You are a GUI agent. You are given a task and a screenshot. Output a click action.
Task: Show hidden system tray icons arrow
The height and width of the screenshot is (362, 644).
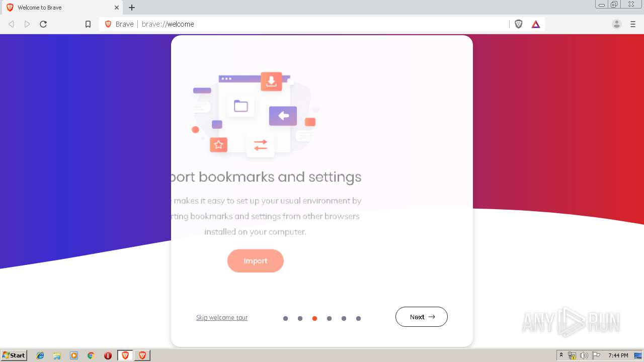click(x=561, y=355)
